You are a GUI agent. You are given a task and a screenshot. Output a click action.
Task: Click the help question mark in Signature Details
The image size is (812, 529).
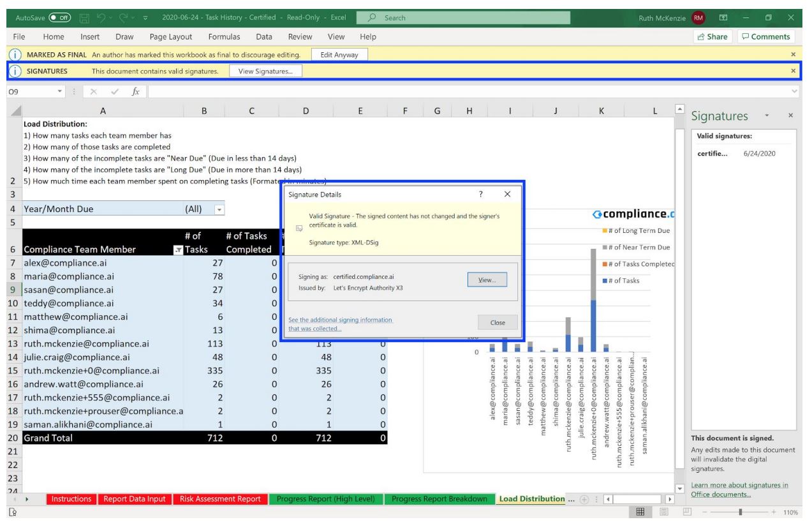point(481,194)
